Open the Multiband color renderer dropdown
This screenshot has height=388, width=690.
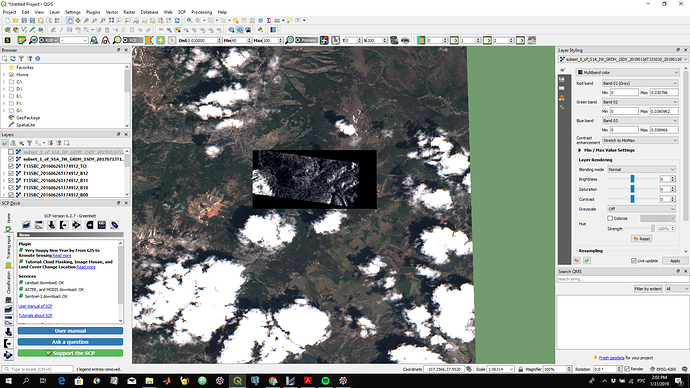tap(628, 72)
